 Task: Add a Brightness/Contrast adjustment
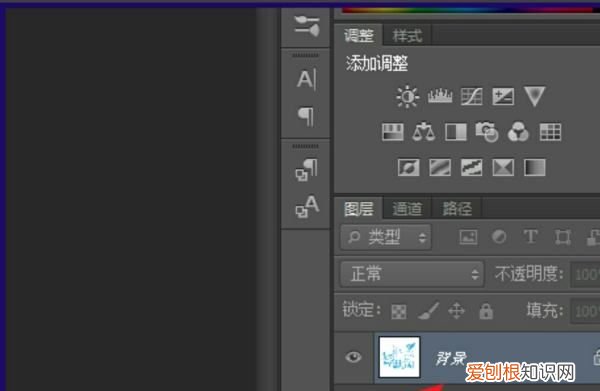(407, 96)
